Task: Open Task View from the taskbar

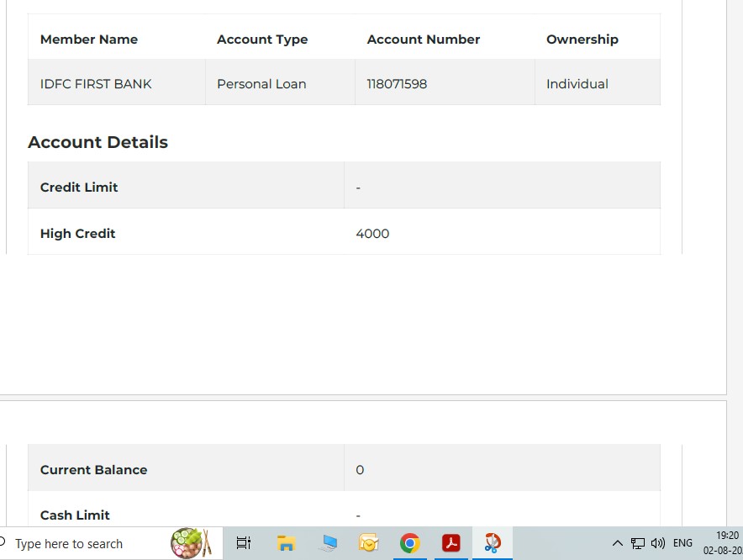Action: 244,543
